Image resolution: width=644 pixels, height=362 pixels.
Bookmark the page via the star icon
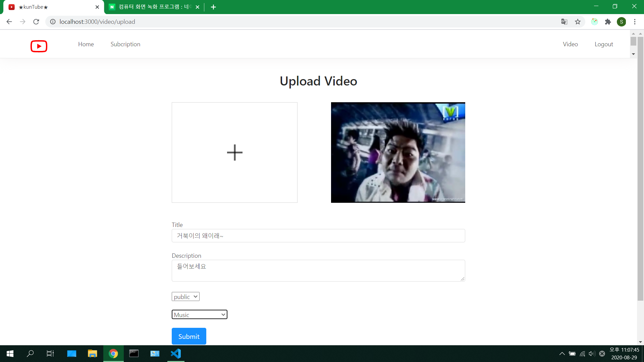click(578, 21)
